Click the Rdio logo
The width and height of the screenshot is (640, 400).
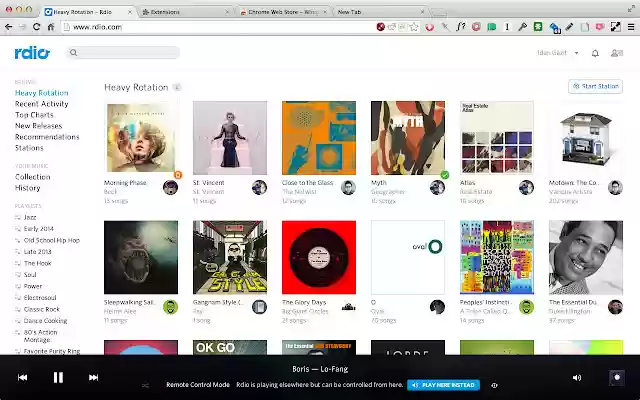(32, 53)
